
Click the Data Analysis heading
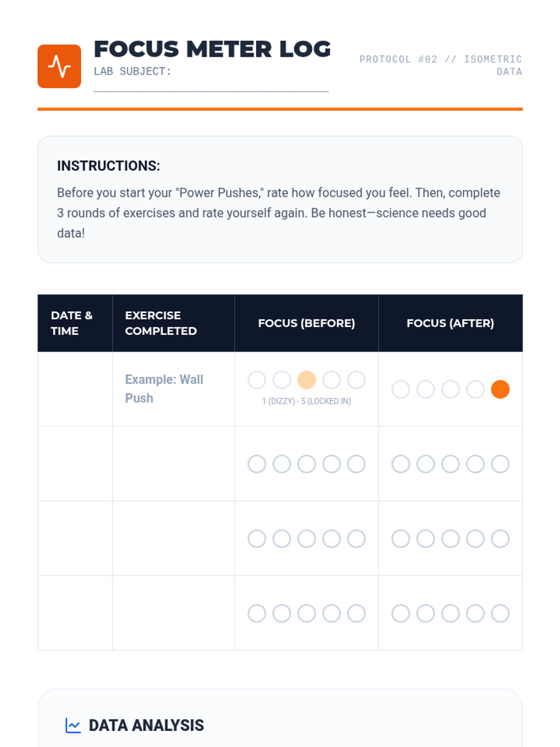coord(146,725)
